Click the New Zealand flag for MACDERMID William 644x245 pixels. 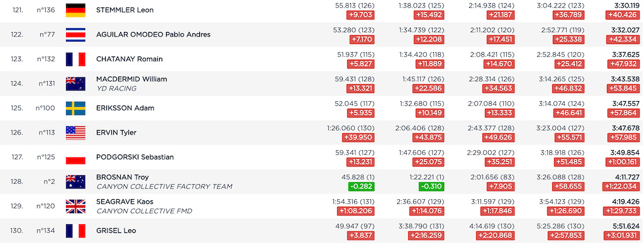pyautogui.click(x=75, y=84)
